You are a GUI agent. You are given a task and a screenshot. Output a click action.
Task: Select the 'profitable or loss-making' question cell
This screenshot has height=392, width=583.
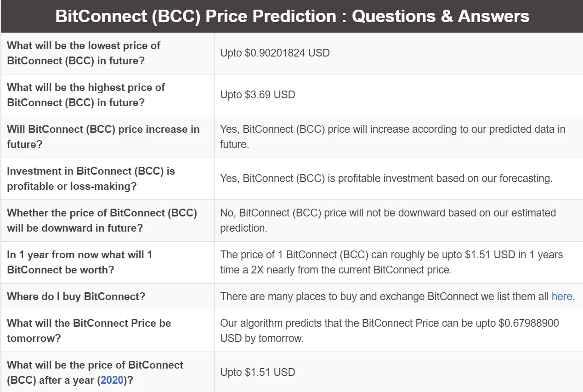(91, 178)
